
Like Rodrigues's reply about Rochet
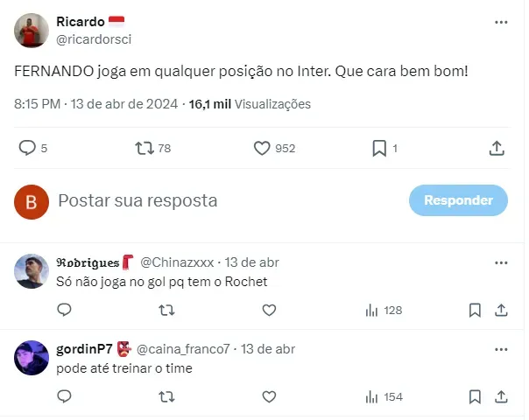click(x=269, y=310)
